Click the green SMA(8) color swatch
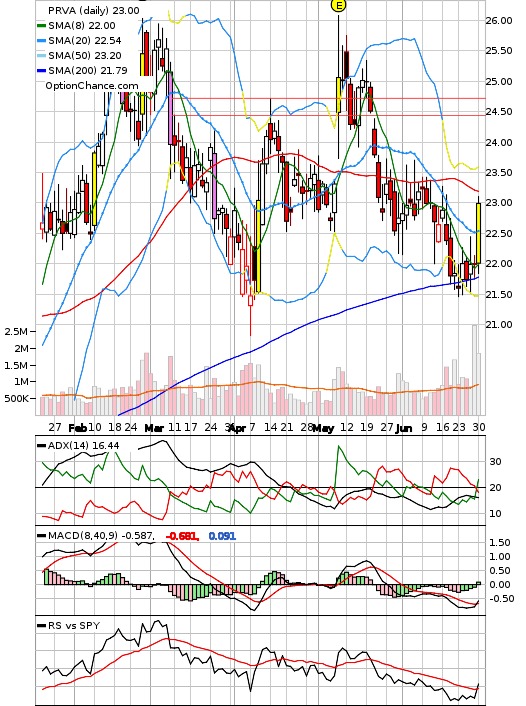The height and width of the screenshot is (706, 526). tap(42, 26)
